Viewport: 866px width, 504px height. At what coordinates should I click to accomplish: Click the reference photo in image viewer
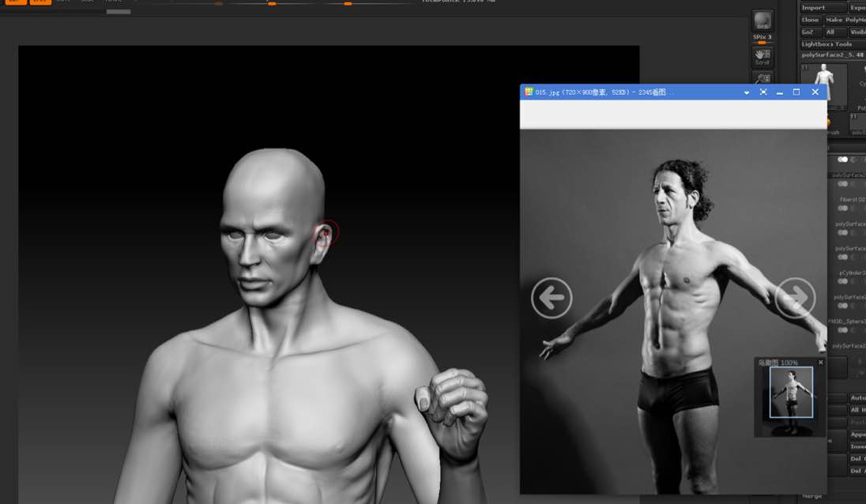[x=673, y=311]
